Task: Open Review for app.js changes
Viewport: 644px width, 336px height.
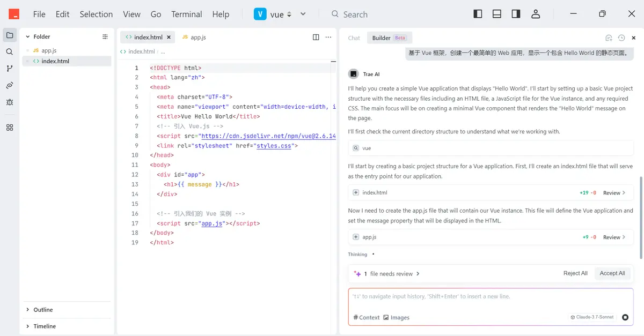Action: pyautogui.click(x=614, y=237)
